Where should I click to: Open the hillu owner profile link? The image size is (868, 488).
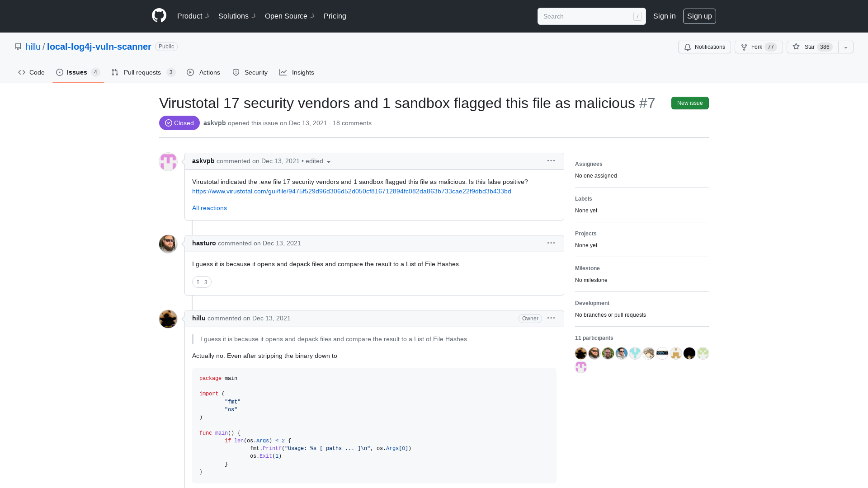(x=33, y=47)
